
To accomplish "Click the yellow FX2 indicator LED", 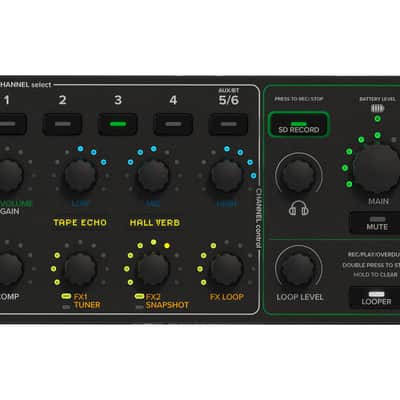I will click(x=139, y=296).
